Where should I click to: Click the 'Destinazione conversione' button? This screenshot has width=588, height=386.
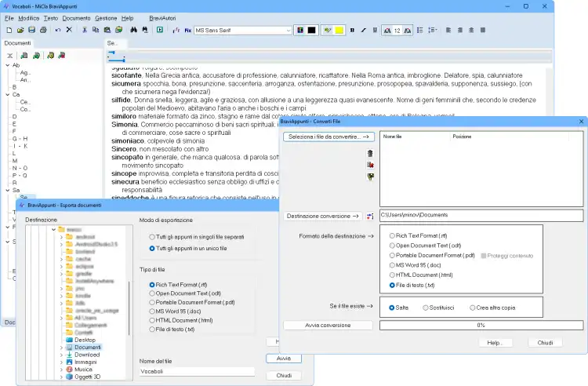pos(322,216)
